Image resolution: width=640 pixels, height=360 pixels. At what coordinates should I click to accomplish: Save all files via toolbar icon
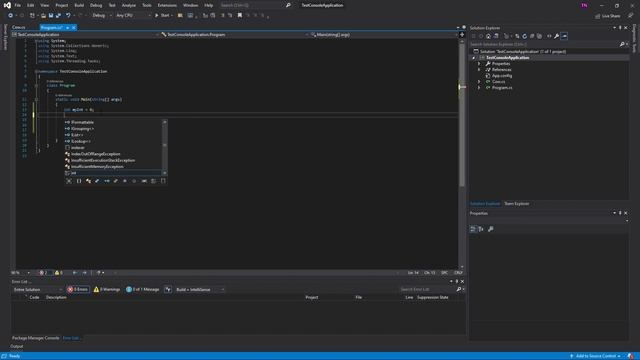(x=58, y=16)
